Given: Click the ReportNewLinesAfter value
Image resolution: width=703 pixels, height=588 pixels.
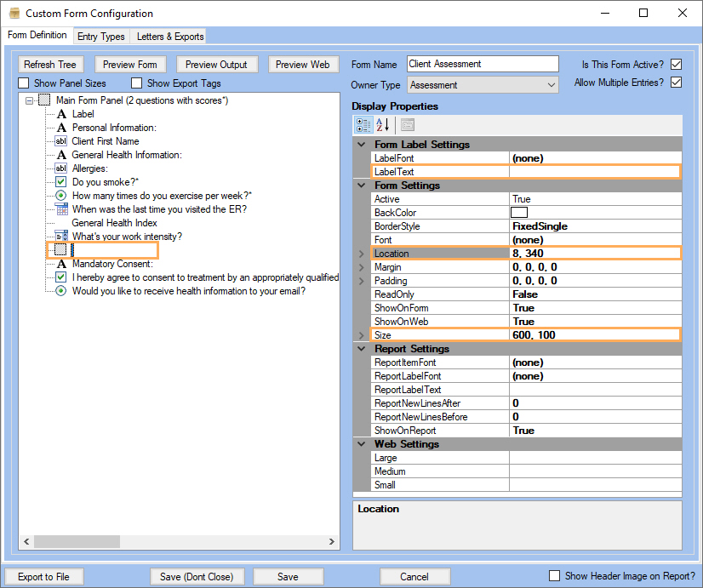Looking at the screenshot, I should tap(596, 403).
